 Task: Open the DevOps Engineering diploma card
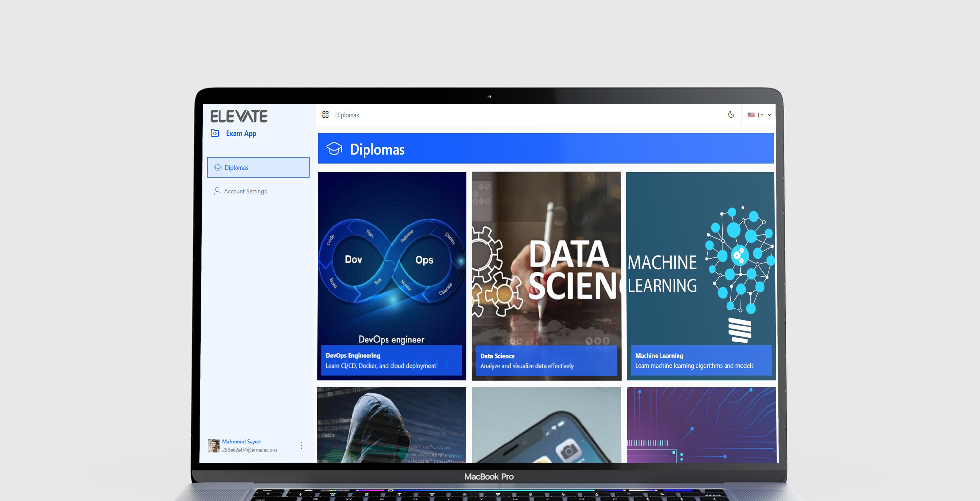tap(392, 276)
